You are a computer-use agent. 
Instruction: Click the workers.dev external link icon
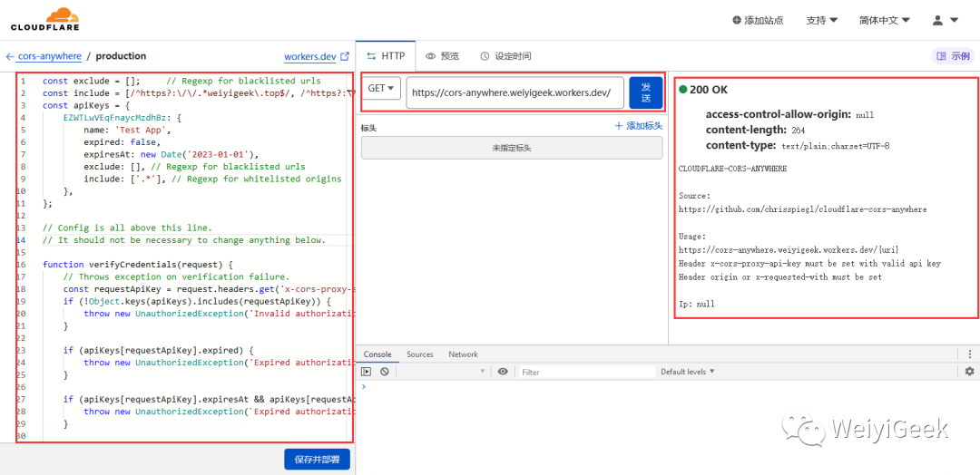tap(345, 56)
